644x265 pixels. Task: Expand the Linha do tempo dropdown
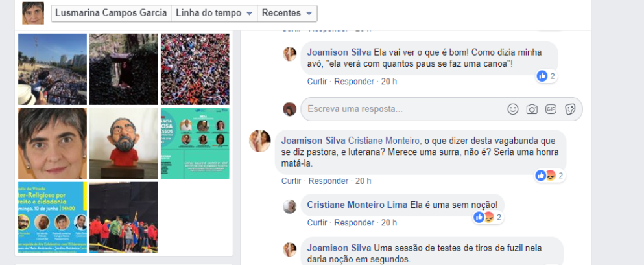(x=214, y=13)
